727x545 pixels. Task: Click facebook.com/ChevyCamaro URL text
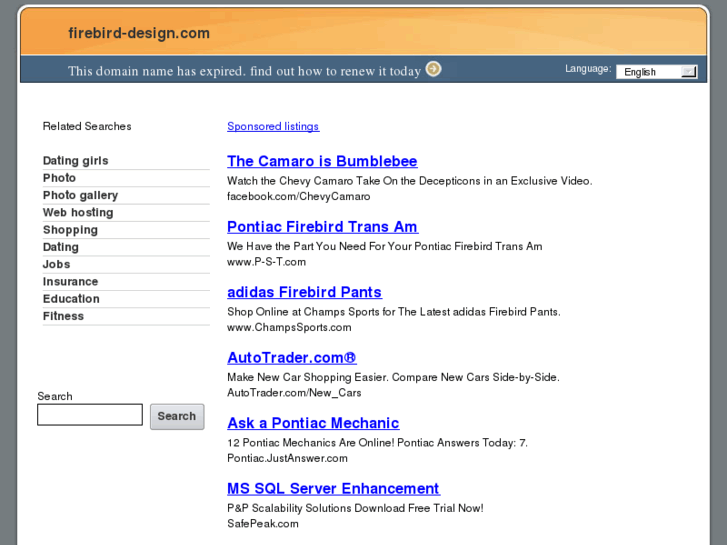(299, 196)
